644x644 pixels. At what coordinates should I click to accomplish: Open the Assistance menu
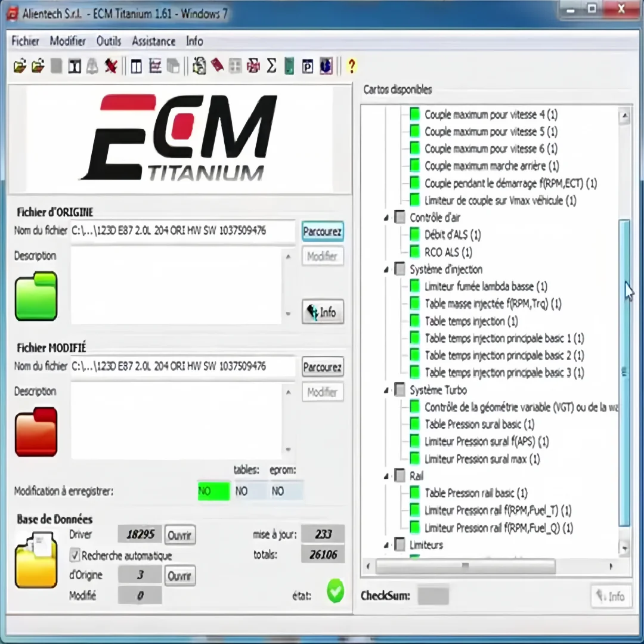point(153,41)
